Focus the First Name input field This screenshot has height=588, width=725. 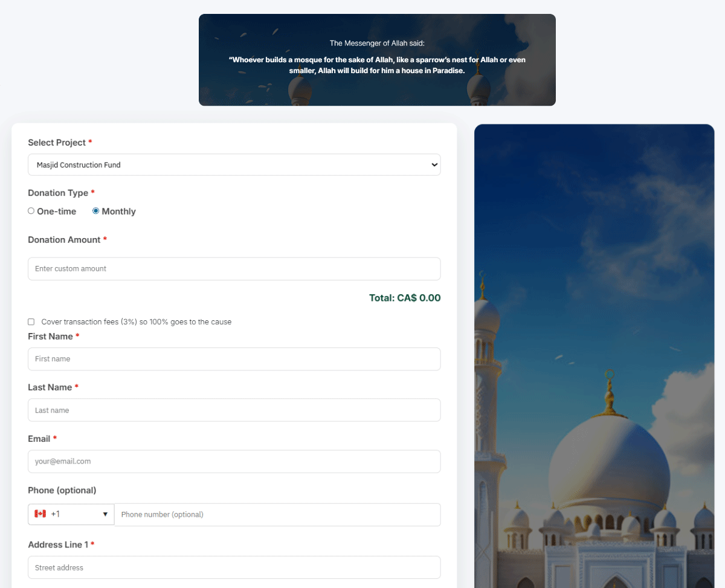(234, 359)
